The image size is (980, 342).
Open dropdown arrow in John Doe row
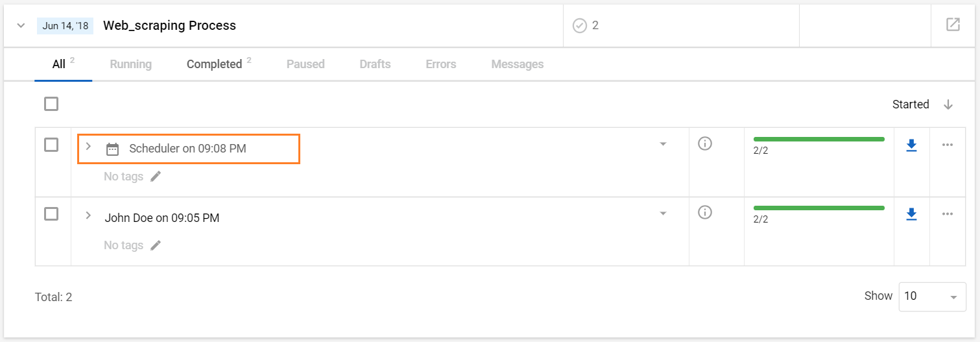coord(663,214)
